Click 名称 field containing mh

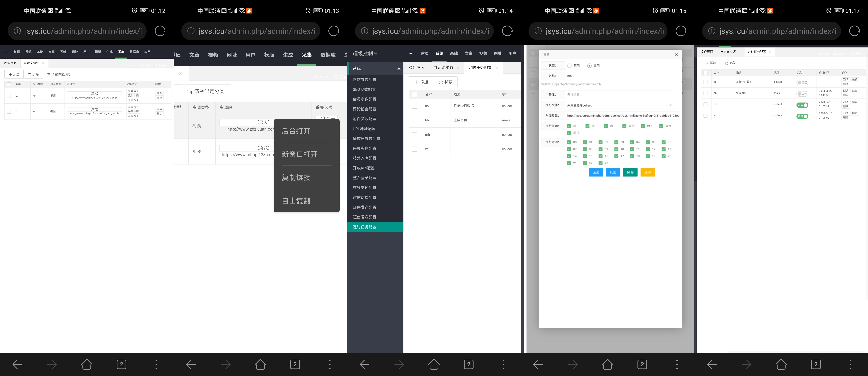click(x=619, y=76)
